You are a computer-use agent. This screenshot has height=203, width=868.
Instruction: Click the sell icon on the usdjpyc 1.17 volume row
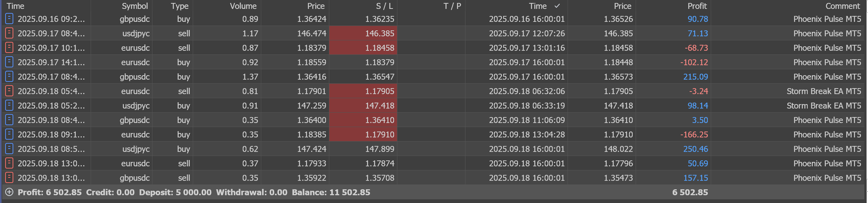click(9, 33)
